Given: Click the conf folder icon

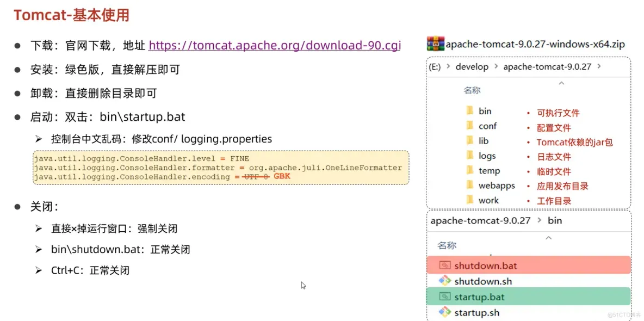Looking at the screenshot, I should (x=470, y=125).
